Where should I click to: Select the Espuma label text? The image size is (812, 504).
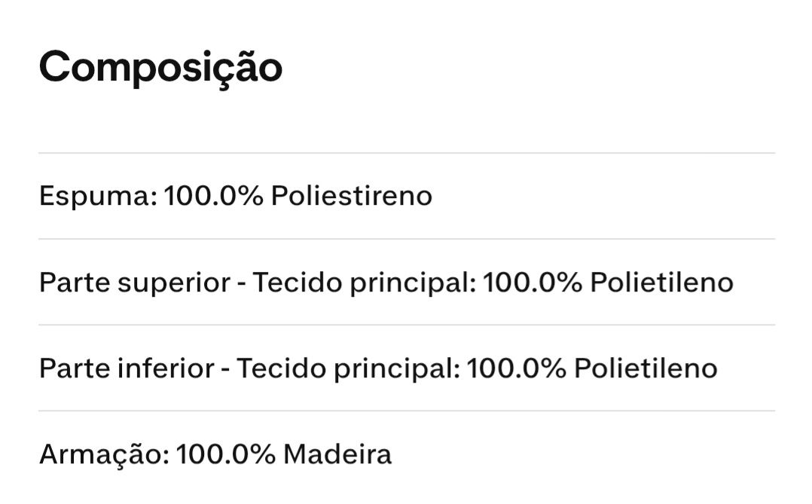(x=97, y=197)
